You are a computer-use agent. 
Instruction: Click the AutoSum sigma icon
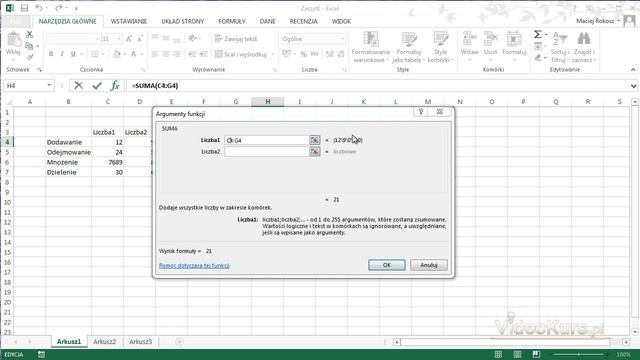tap(538, 35)
